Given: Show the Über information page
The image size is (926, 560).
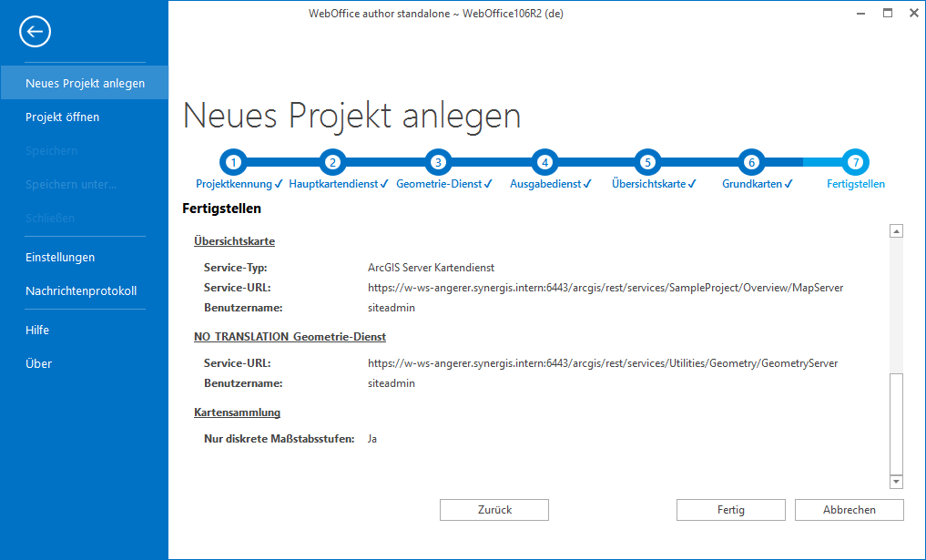Looking at the screenshot, I should [36, 363].
